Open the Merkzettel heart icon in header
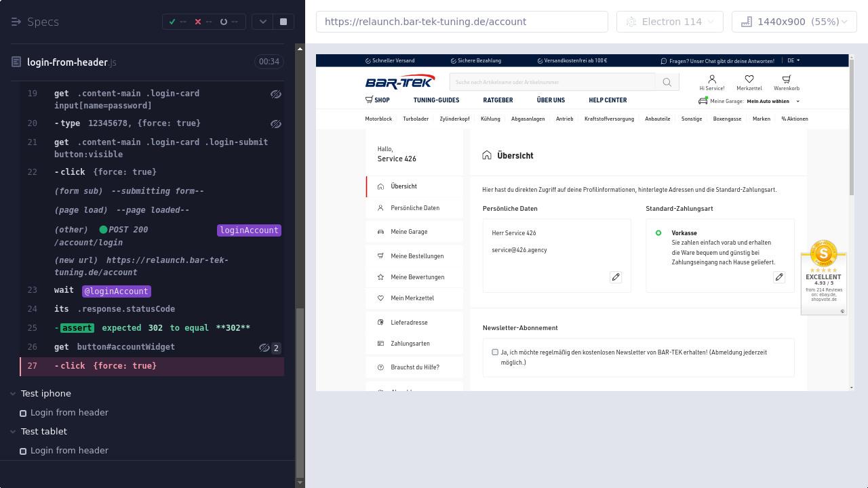The height and width of the screenshot is (488, 868). pyautogui.click(x=749, y=79)
